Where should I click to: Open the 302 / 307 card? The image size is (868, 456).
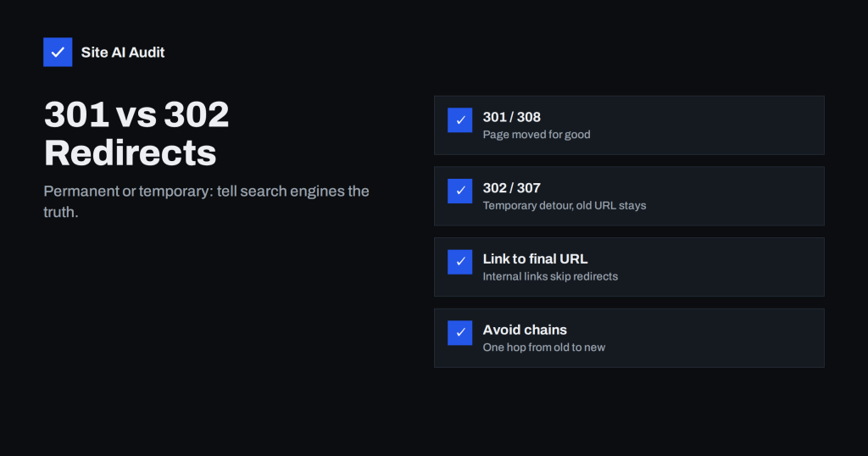[x=629, y=196]
